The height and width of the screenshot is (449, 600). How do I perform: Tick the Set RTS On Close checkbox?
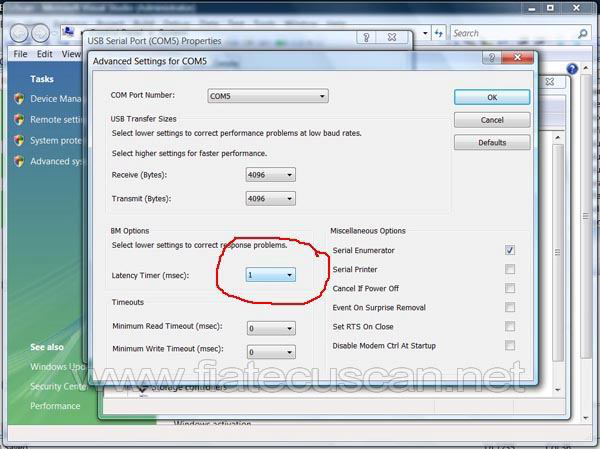point(510,326)
